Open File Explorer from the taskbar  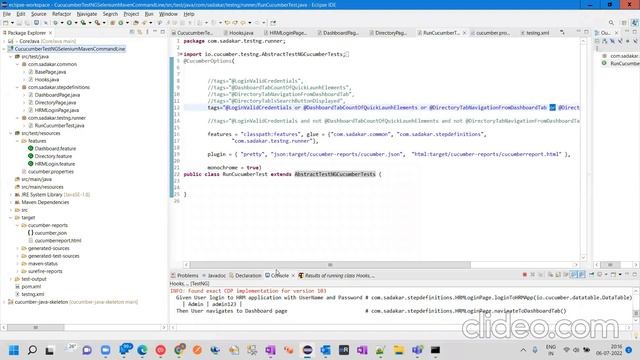click(398, 350)
